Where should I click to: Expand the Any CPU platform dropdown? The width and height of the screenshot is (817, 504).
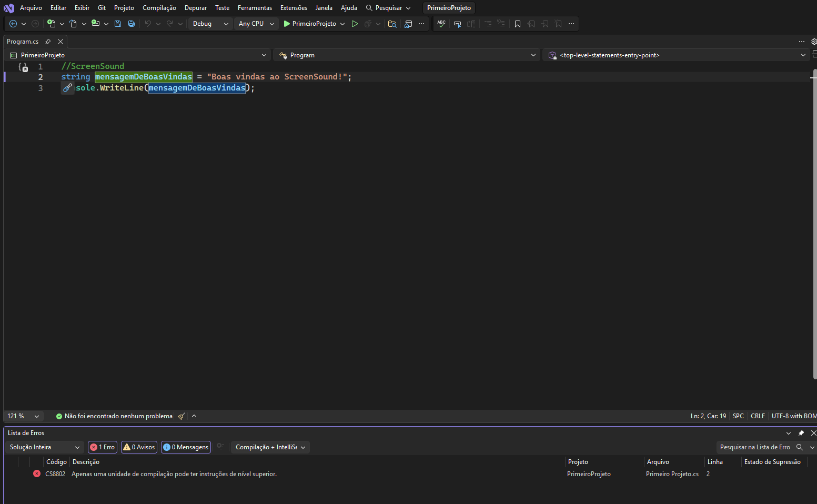(256, 24)
